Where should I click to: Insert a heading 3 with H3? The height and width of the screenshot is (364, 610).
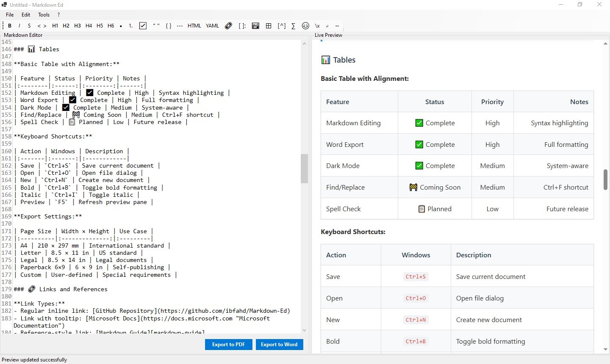pyautogui.click(x=78, y=26)
